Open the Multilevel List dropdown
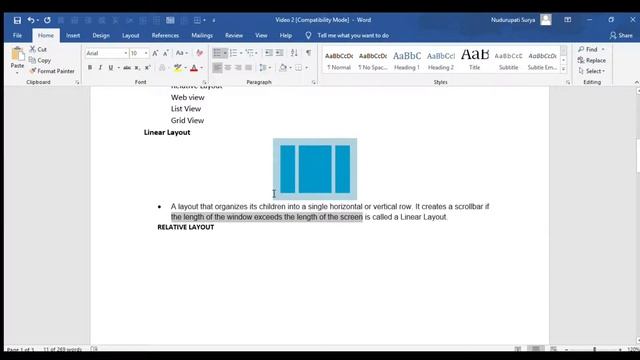 257,53
